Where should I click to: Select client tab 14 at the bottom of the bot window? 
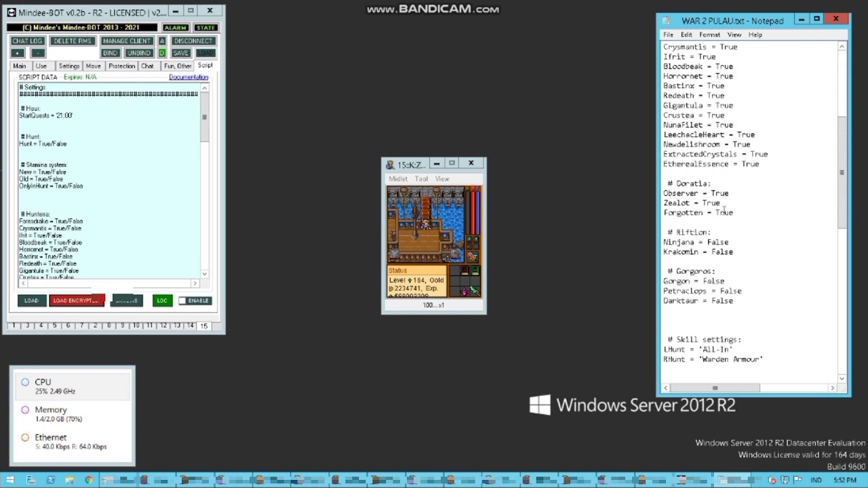tap(191, 326)
